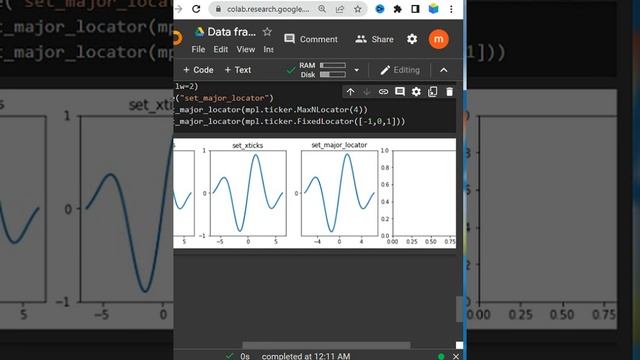Open the Edit menu
The height and width of the screenshot is (360, 640).
click(x=220, y=49)
